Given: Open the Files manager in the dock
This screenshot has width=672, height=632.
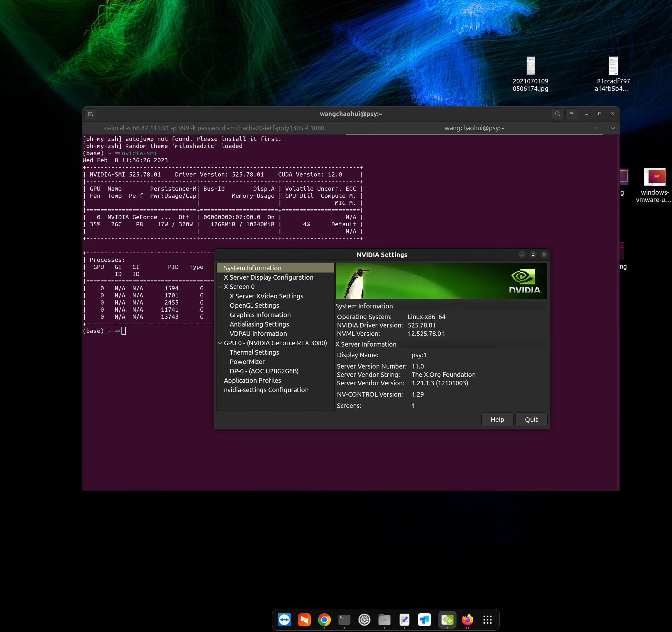Looking at the screenshot, I should coord(384,620).
